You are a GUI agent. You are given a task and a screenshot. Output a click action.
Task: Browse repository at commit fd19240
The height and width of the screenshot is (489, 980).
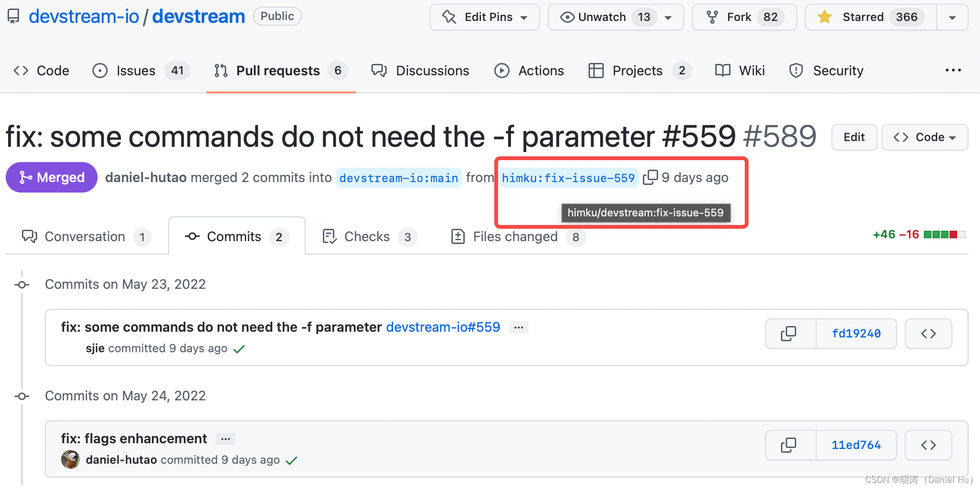pos(928,334)
